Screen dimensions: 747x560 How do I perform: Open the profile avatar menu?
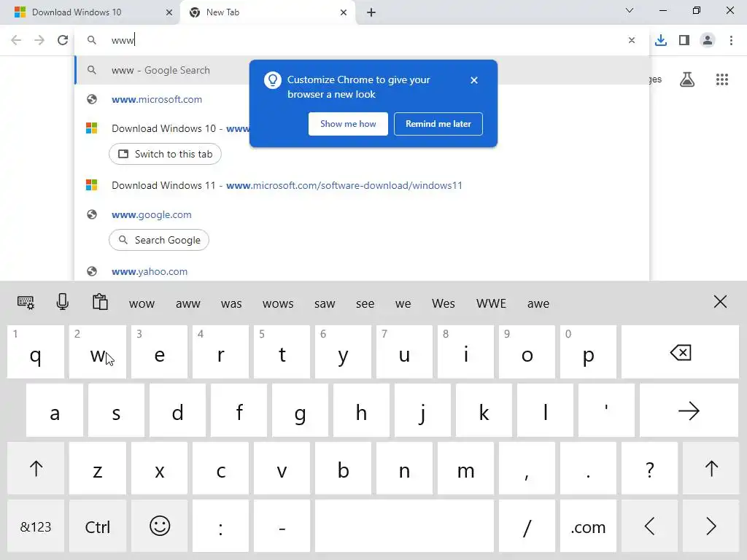[708, 40]
